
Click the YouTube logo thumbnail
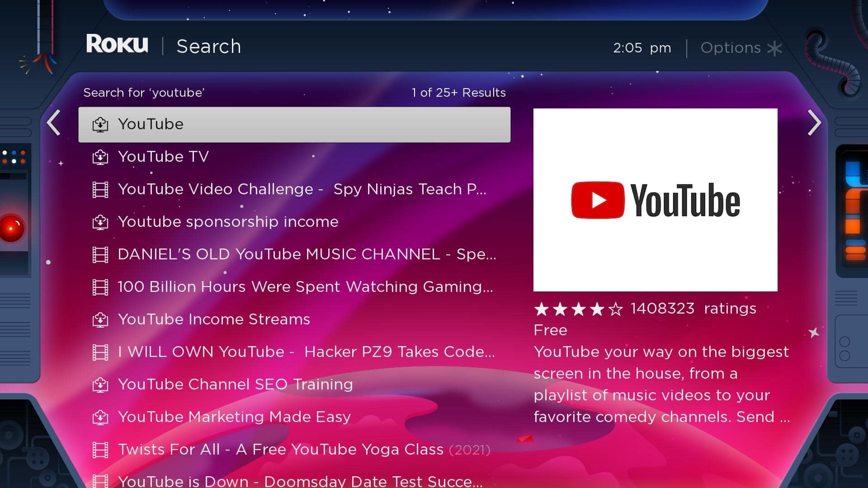656,200
